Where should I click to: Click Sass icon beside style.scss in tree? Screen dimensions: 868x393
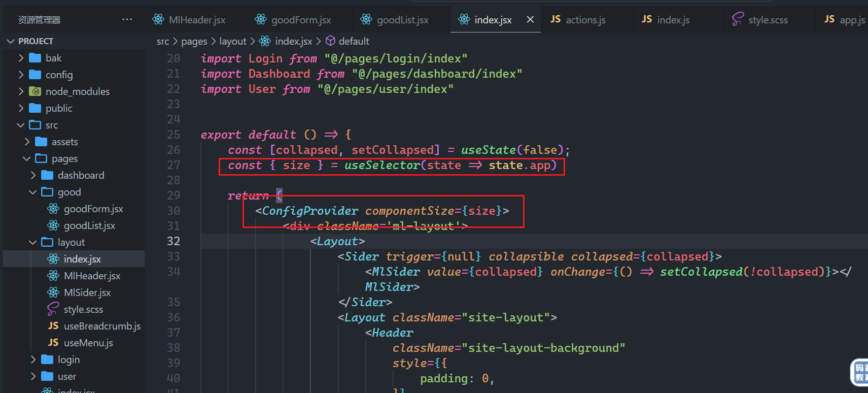[x=53, y=309]
